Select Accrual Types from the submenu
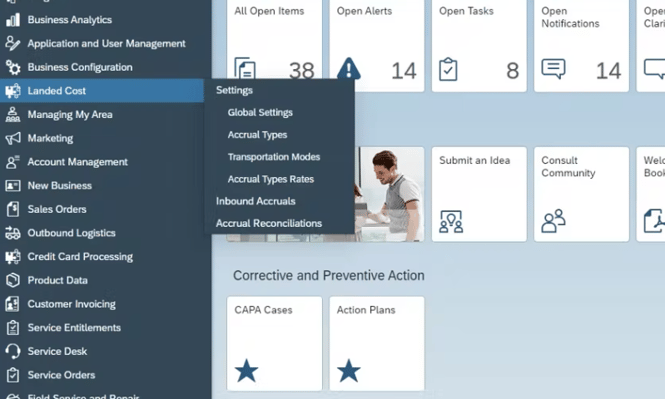Viewport: 665px width, 399px height. tap(257, 135)
